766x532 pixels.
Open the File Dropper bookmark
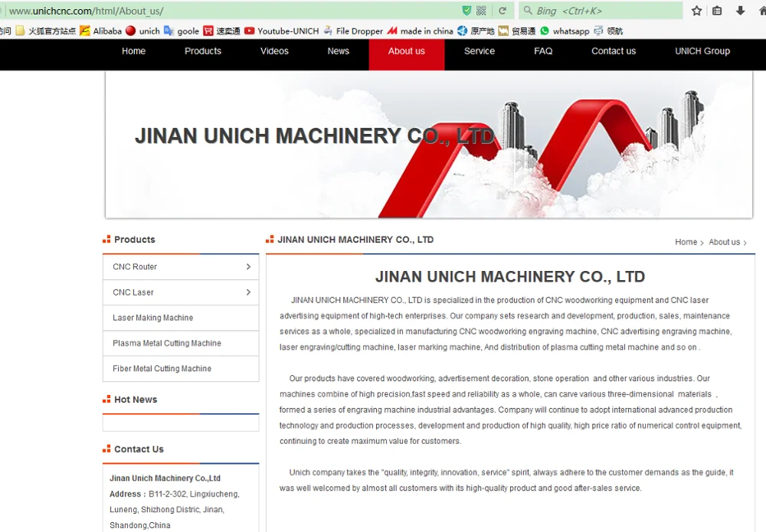coord(353,31)
